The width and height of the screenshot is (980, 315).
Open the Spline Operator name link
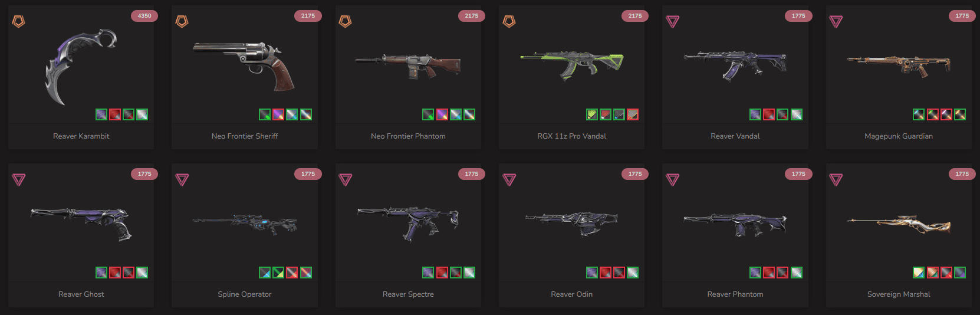[x=245, y=294]
